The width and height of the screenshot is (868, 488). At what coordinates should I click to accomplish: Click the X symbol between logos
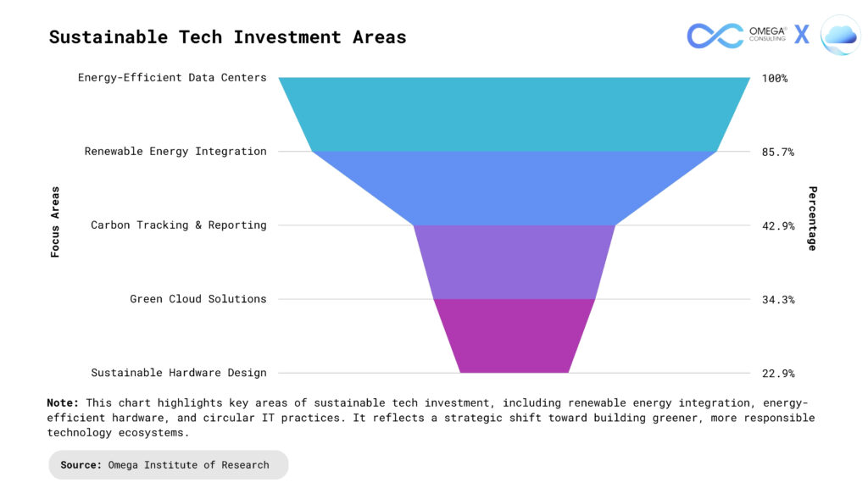[802, 36]
